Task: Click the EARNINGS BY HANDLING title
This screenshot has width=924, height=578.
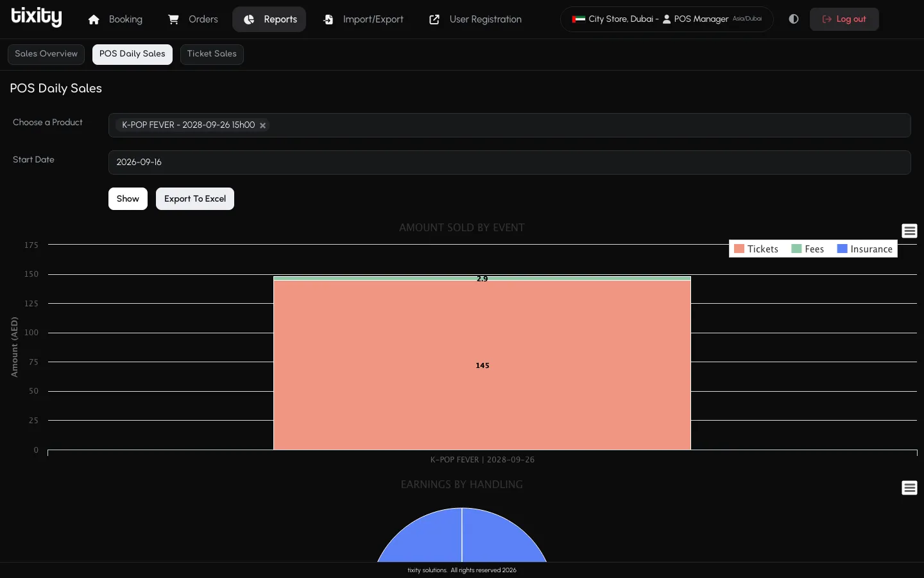Action: click(x=462, y=484)
